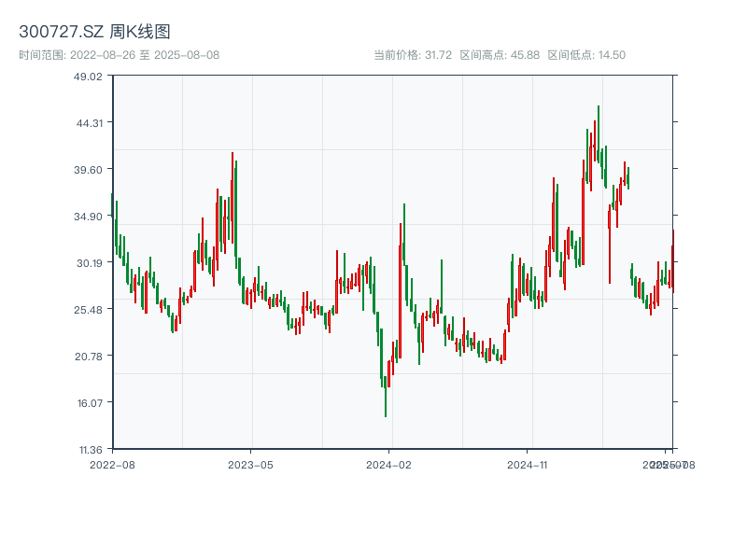Viewport: 747px width, 560px height.
Task: Click the period low 区间低点: 14.50
Action: click(x=586, y=55)
